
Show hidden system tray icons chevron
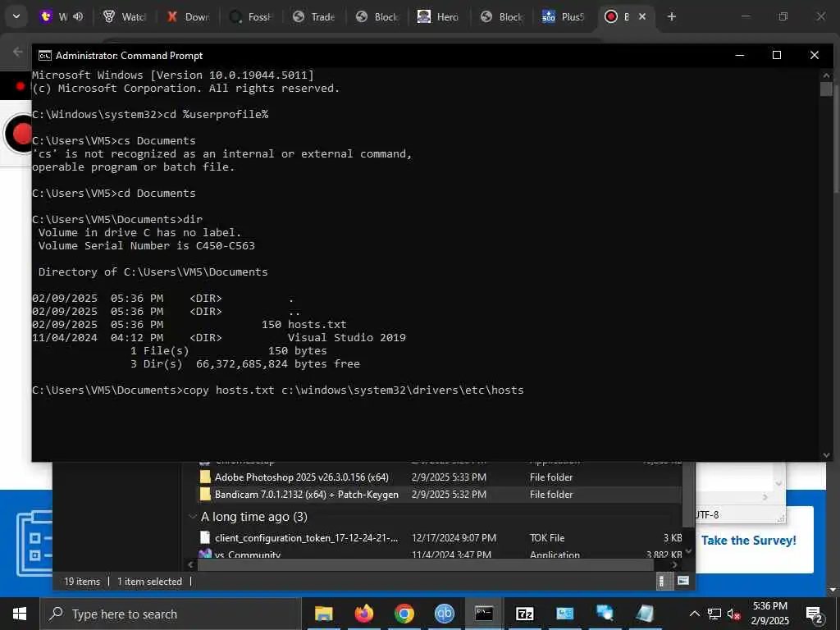[x=694, y=614]
